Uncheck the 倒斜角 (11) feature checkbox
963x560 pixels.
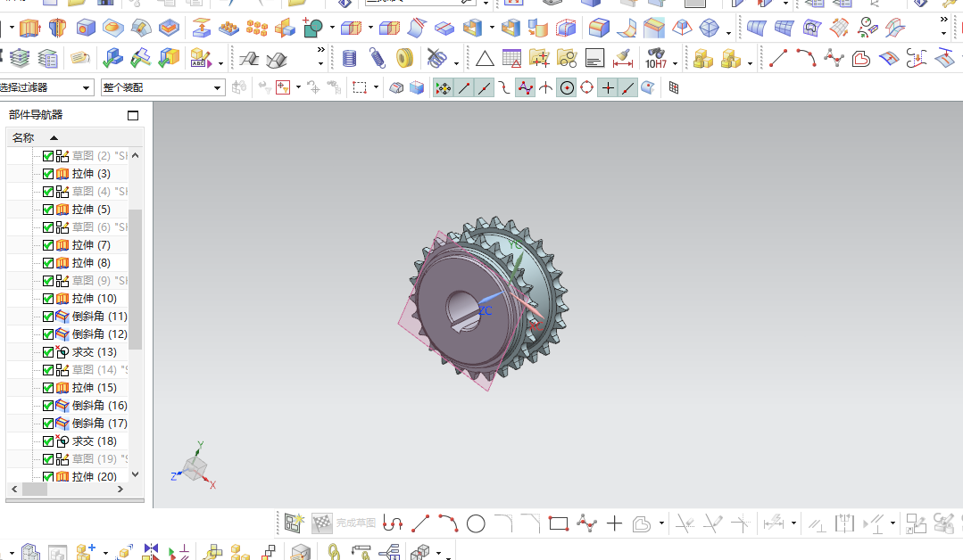[48, 317]
